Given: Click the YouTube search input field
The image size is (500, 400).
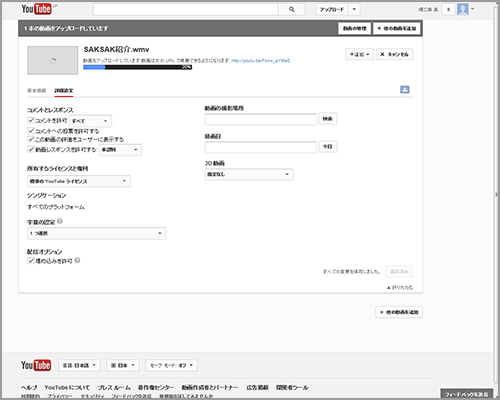Looking at the screenshot, I should (185, 9).
